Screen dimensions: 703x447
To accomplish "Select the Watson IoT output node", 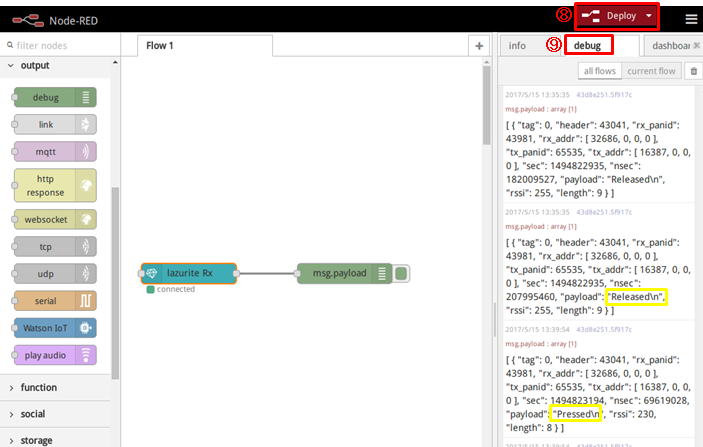I will [x=55, y=328].
